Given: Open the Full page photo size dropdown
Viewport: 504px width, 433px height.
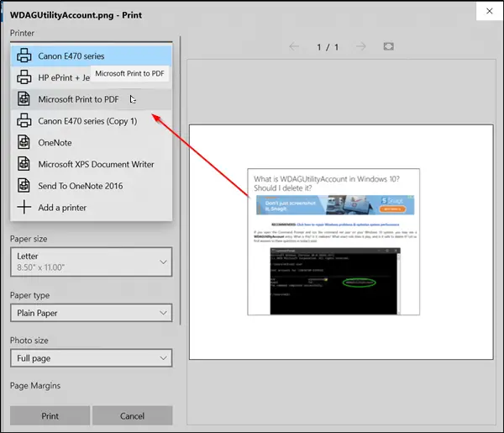Looking at the screenshot, I should click(x=92, y=358).
